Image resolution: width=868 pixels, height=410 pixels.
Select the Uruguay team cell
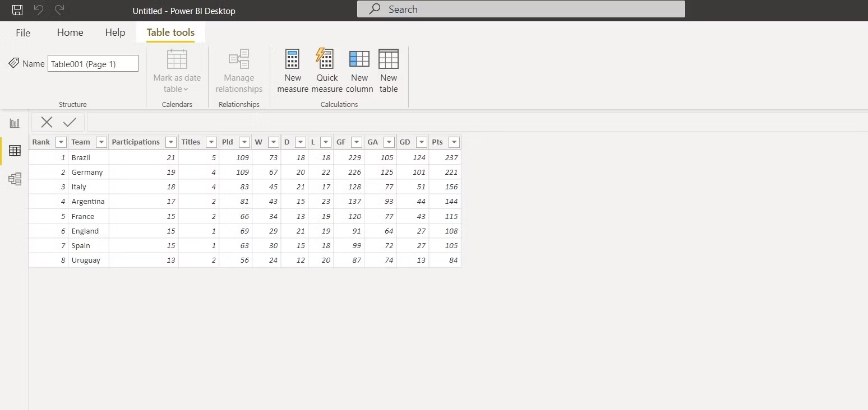[89, 260]
